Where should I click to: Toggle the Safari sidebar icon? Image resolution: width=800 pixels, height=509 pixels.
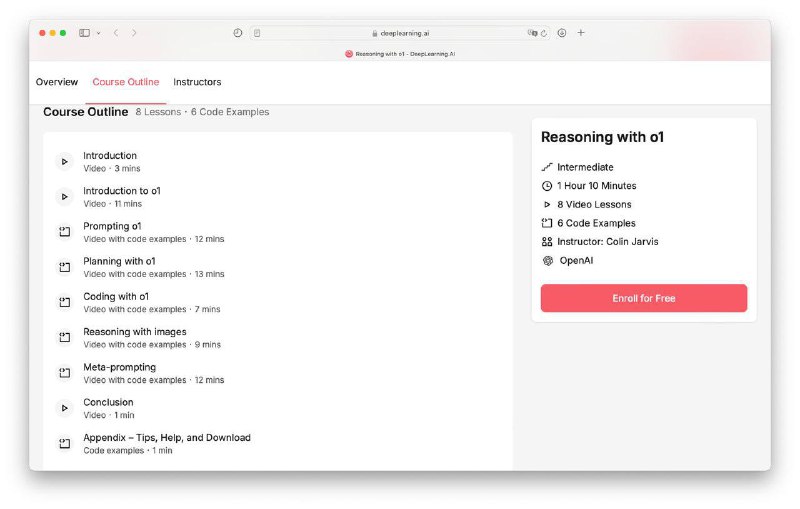click(x=84, y=33)
